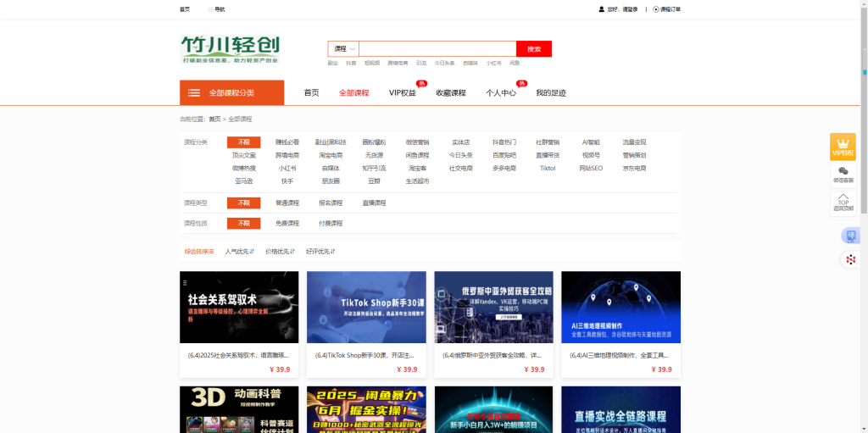The height and width of the screenshot is (433, 868).
Task: Filter by 淘宝电商 category
Action: tap(331, 156)
